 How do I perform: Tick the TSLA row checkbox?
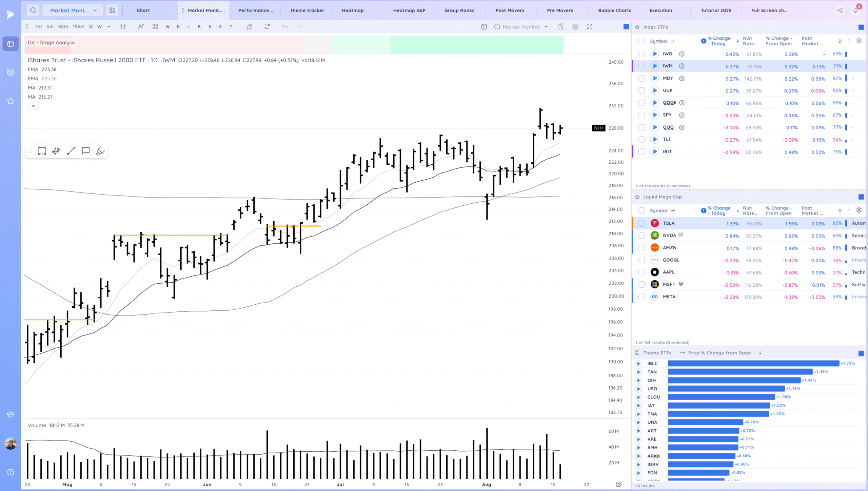(x=641, y=223)
